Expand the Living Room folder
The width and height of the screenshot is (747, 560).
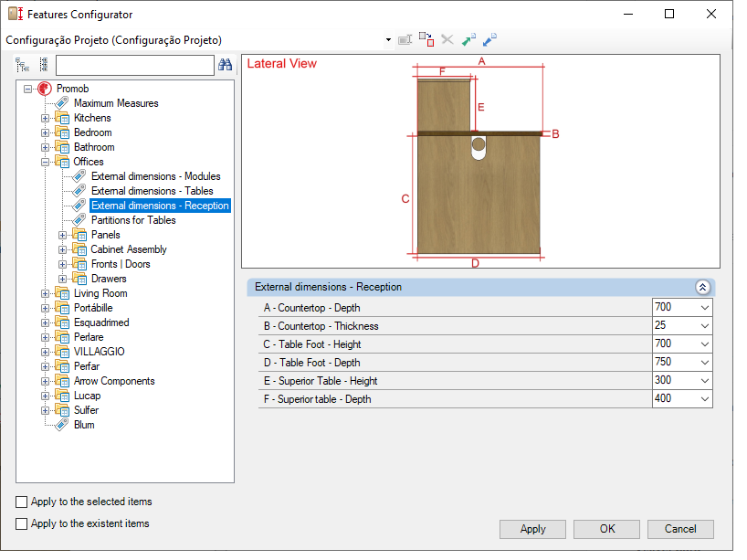[x=46, y=294]
